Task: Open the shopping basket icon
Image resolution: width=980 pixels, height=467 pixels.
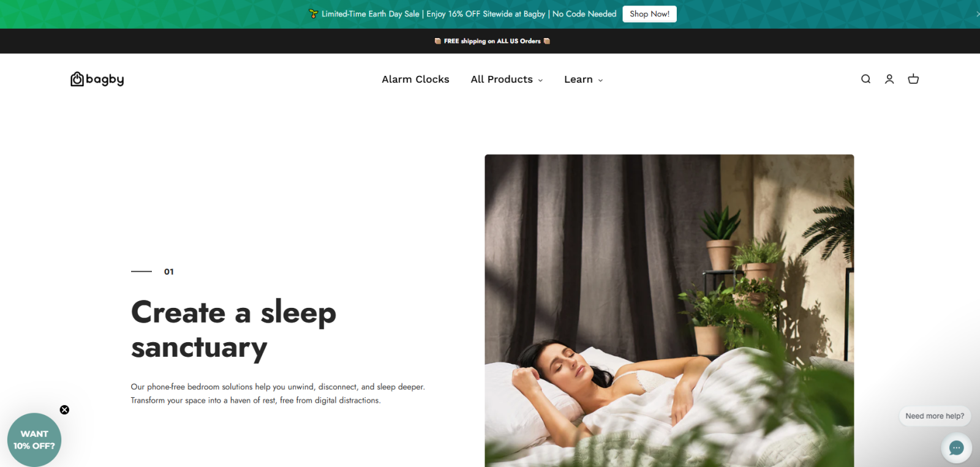Action: (913, 79)
